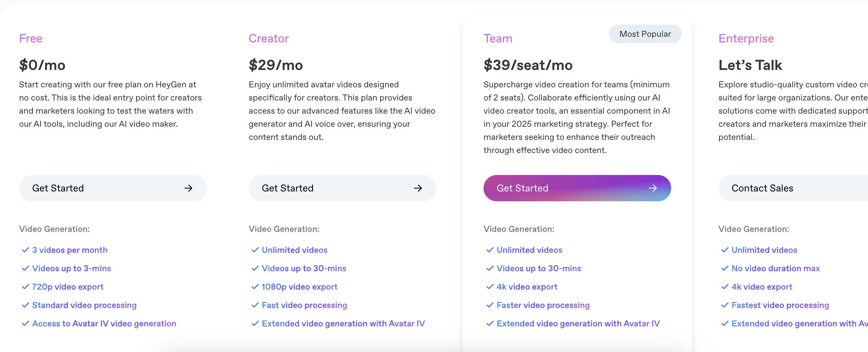Click the $39/seat/mo price text
868x352 pixels.
tap(528, 65)
